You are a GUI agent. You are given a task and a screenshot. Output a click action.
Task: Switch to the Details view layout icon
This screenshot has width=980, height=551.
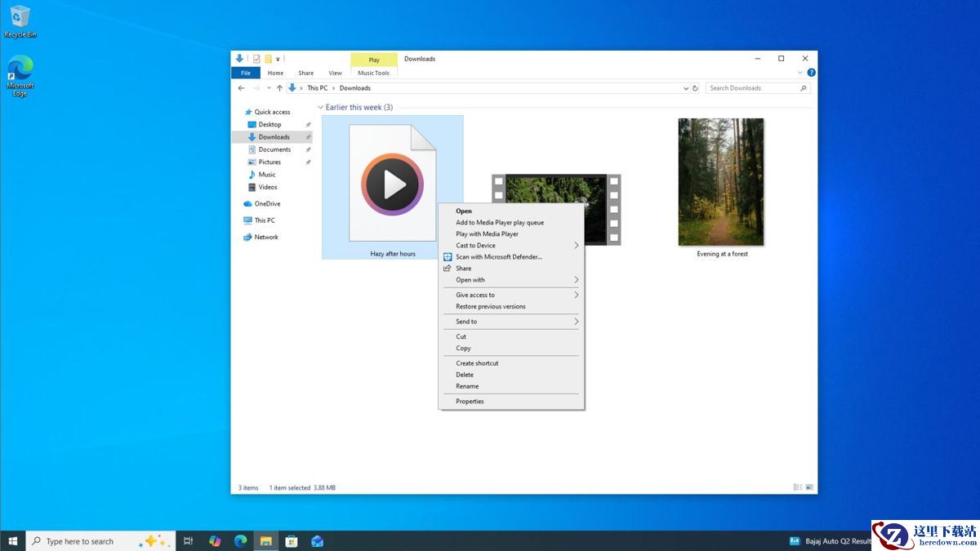(797, 487)
